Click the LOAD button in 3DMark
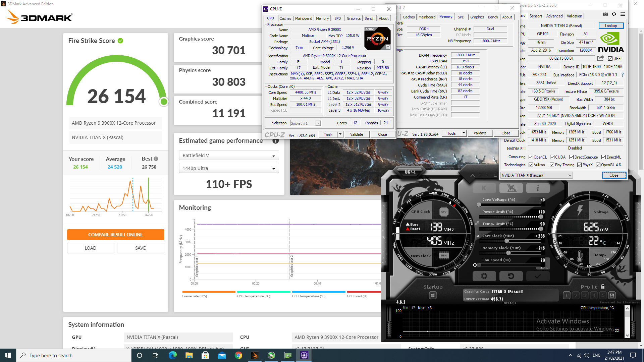644x362 pixels. coord(91,248)
